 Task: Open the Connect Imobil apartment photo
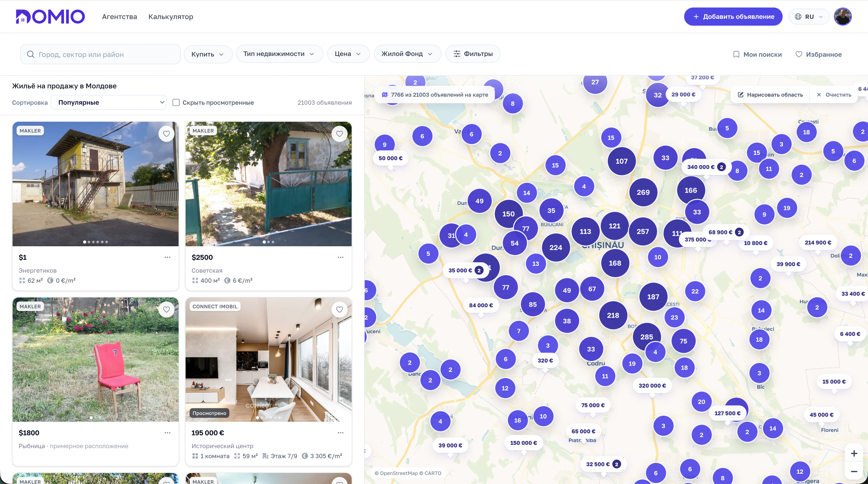268,359
